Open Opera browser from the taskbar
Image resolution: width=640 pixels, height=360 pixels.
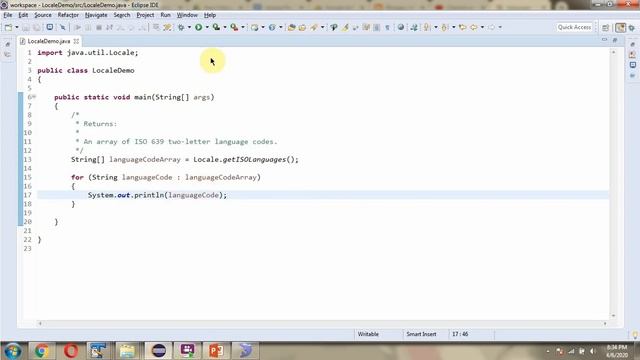pos(71,351)
